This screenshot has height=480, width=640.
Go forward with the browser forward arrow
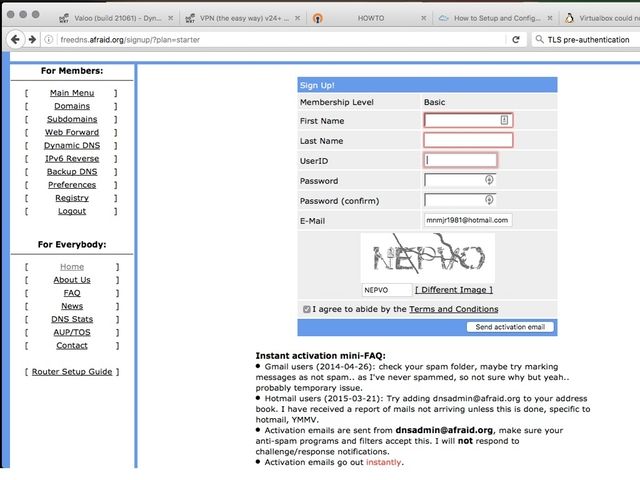coord(32,40)
